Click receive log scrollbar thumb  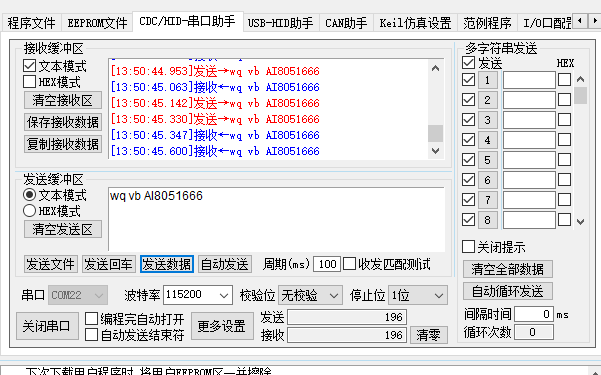tap(435, 133)
